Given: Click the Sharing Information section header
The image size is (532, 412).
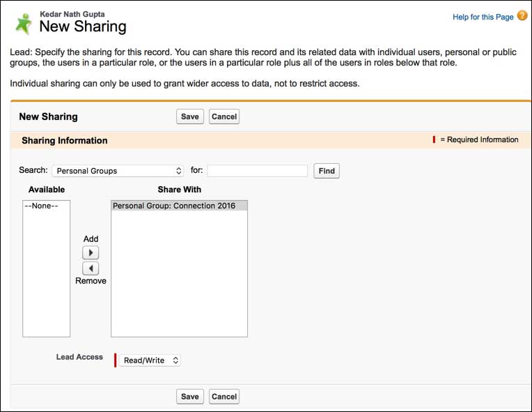Looking at the screenshot, I should [x=65, y=140].
